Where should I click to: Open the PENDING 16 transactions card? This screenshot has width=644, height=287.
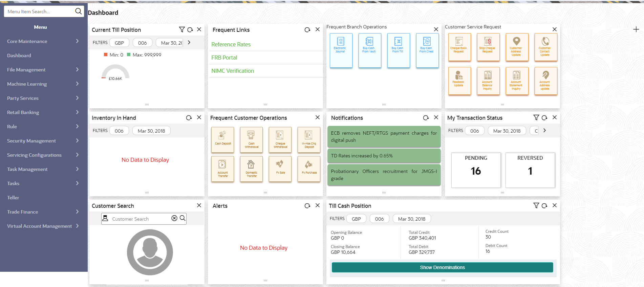tap(476, 170)
